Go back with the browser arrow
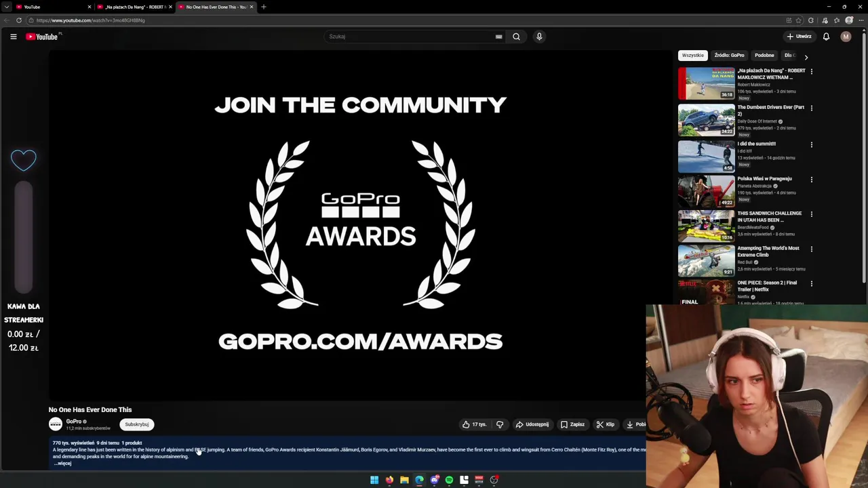Image resolution: width=868 pixels, height=488 pixels. tap(7, 20)
